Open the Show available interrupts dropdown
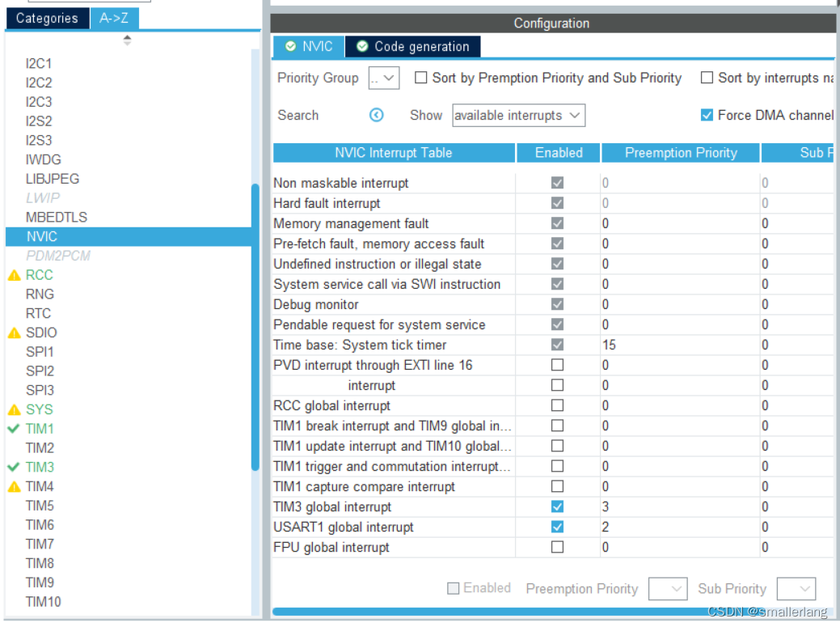 518,116
